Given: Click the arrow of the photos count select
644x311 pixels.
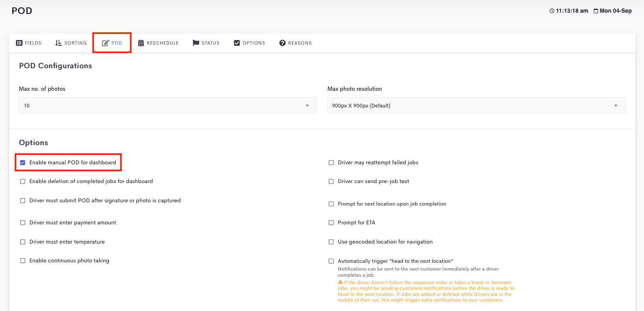Looking at the screenshot, I should click(307, 106).
